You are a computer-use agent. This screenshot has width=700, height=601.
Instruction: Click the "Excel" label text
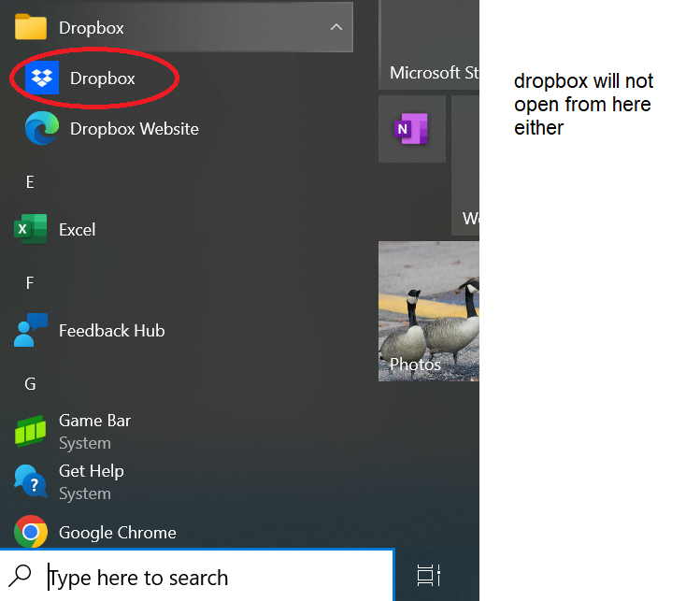click(78, 230)
